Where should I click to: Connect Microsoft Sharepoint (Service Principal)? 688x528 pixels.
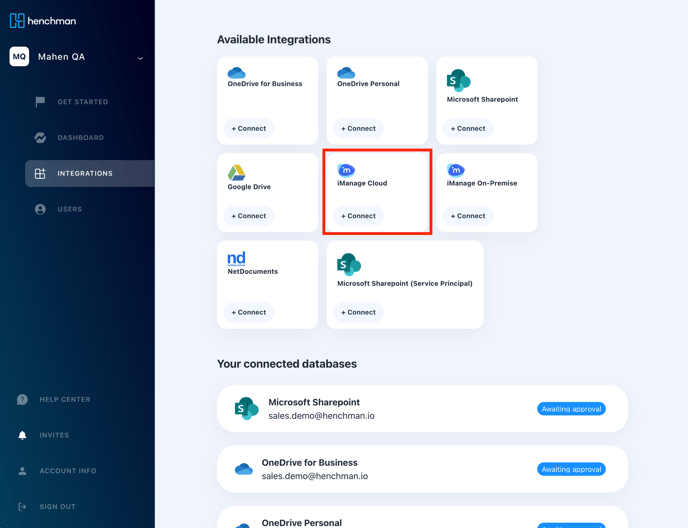coord(358,312)
